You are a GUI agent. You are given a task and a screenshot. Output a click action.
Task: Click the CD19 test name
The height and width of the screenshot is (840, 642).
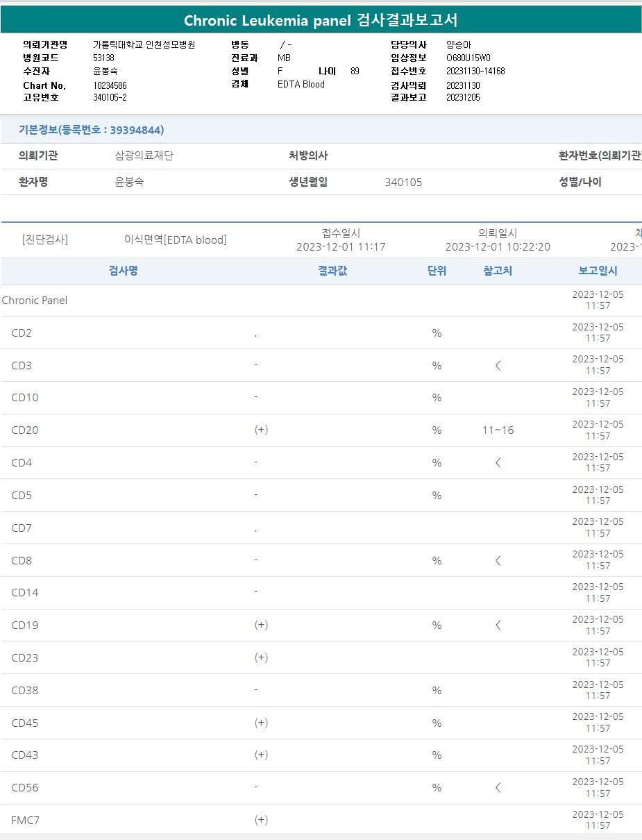(25, 625)
